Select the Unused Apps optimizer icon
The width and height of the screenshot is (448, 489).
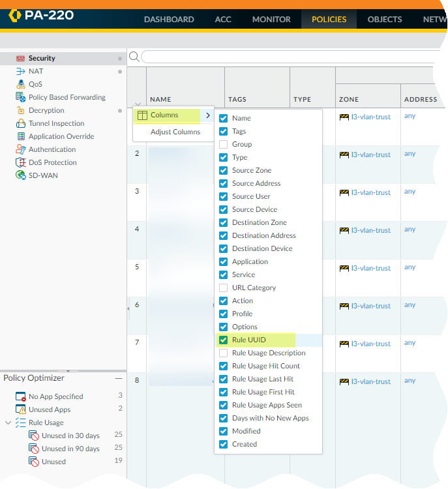click(20, 409)
